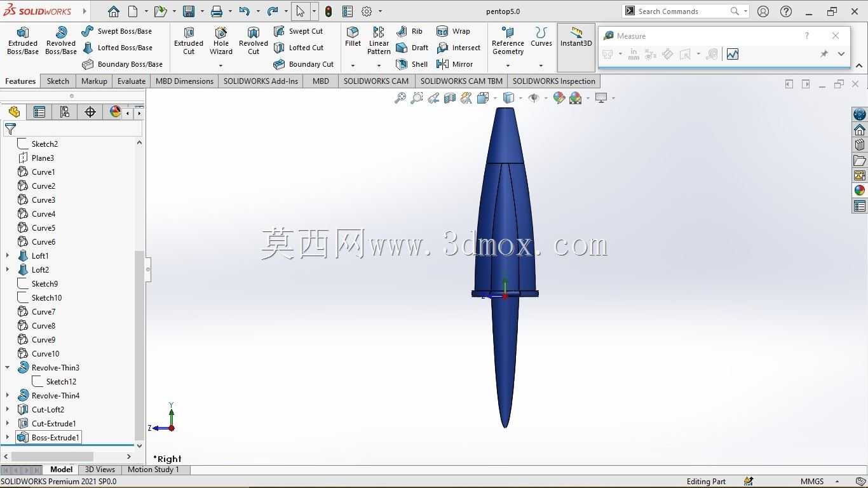This screenshot has height=488, width=868.
Task: Select the Wrap feature
Action: click(x=453, y=31)
